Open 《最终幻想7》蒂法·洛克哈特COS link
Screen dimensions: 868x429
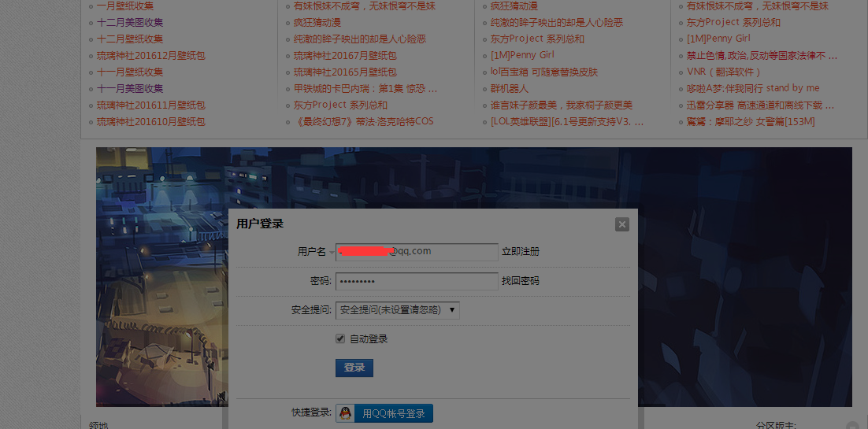point(365,122)
